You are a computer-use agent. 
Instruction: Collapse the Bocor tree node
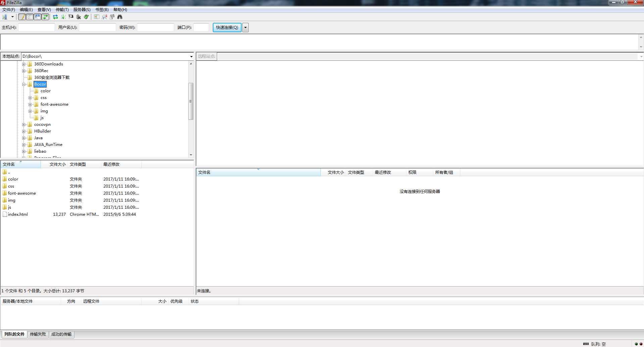coord(24,84)
